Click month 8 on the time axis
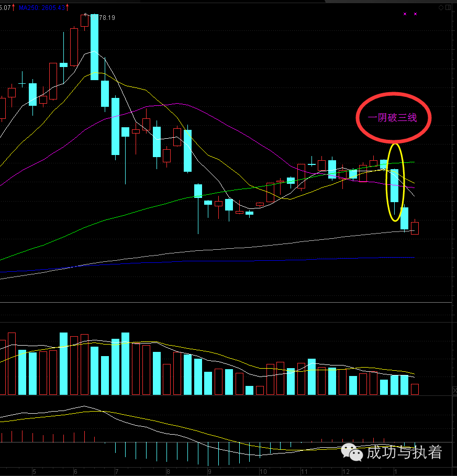The image size is (457, 476). tap(169, 472)
